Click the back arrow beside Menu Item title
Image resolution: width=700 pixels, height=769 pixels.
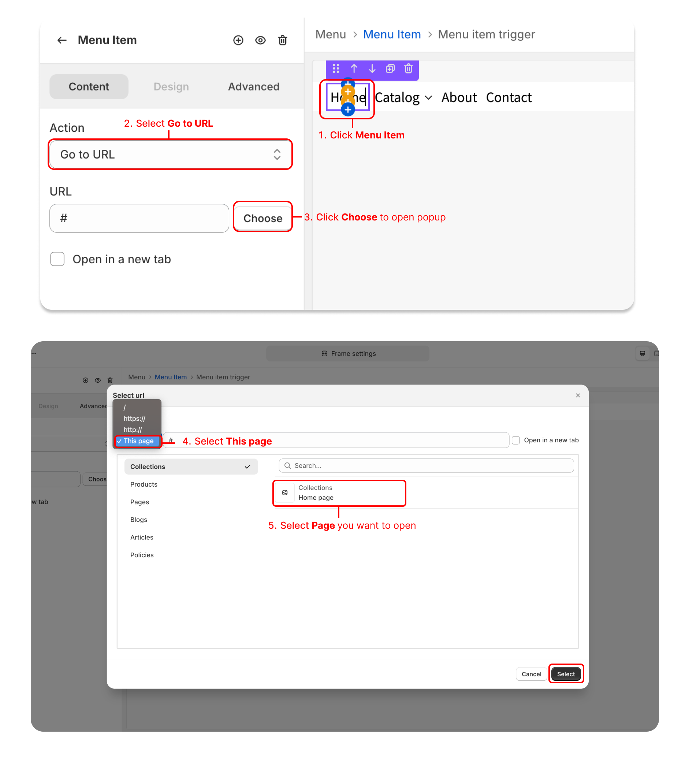coord(62,40)
